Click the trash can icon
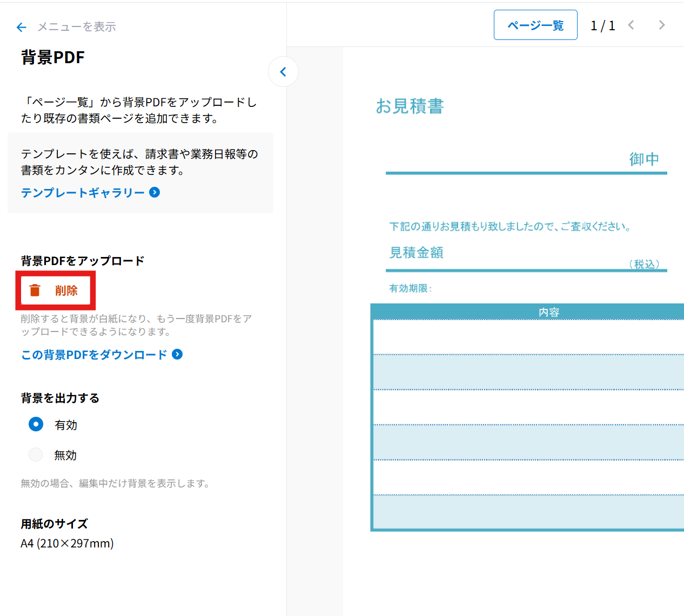 pyautogui.click(x=35, y=290)
